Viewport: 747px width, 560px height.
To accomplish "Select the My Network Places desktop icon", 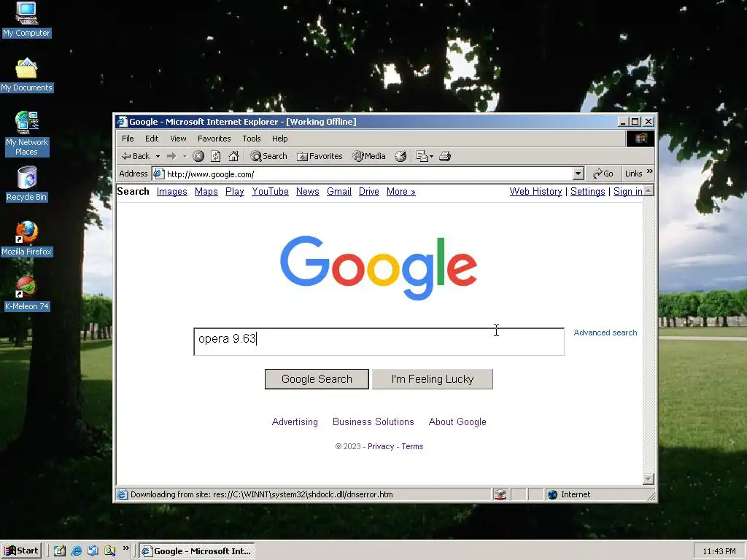I will click(26, 134).
